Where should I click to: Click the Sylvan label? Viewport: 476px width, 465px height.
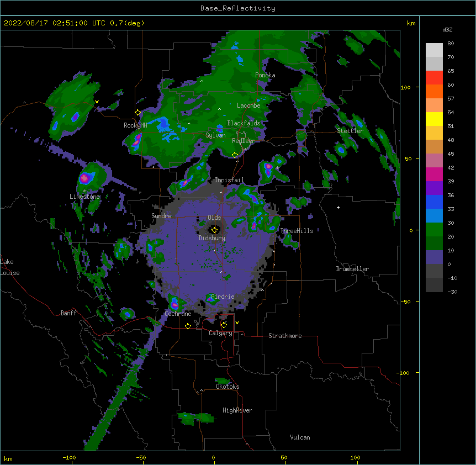tap(215, 135)
